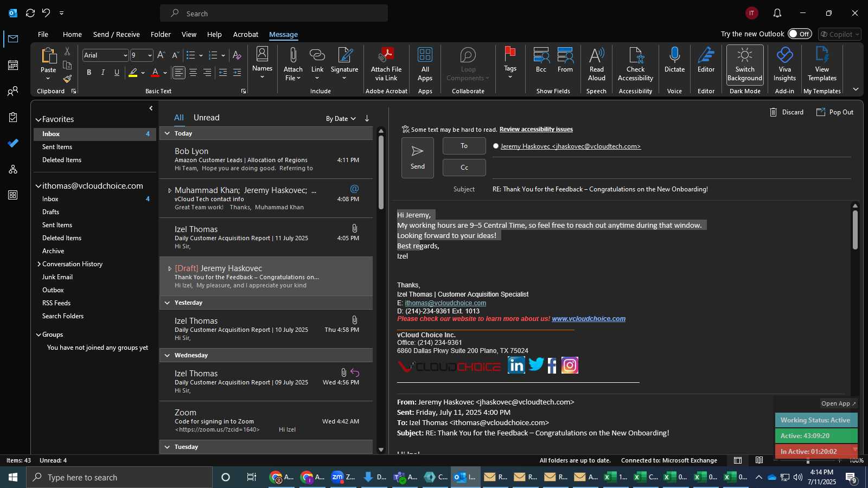The image size is (868, 488).
Task: Expand the Conversation History folder
Action: (39, 264)
